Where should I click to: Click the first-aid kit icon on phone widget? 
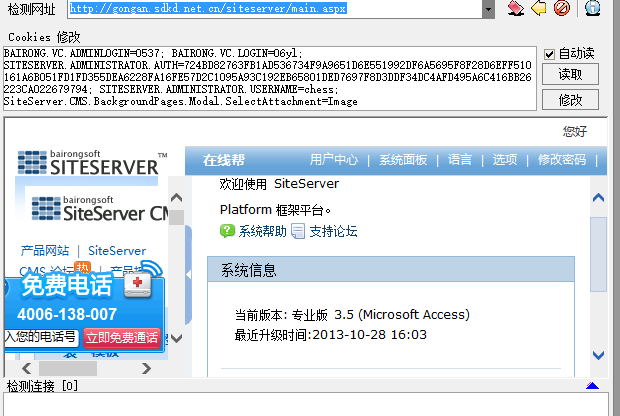138,285
